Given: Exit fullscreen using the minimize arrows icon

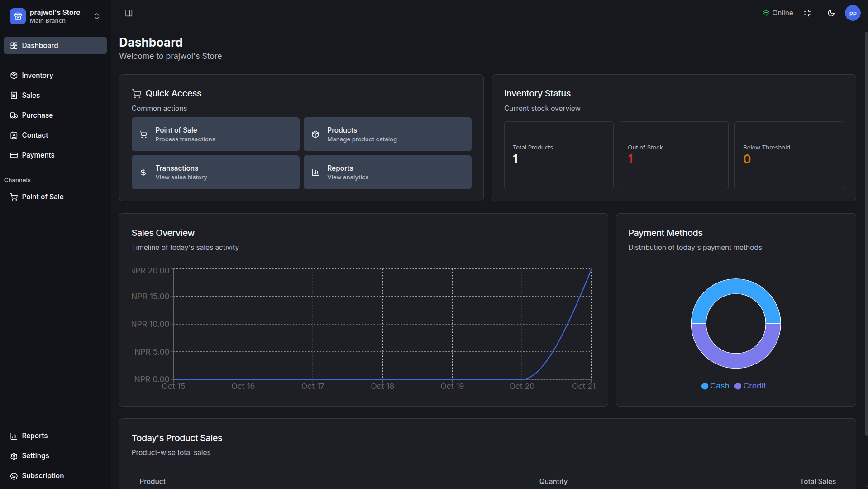Looking at the screenshot, I should pos(807,13).
